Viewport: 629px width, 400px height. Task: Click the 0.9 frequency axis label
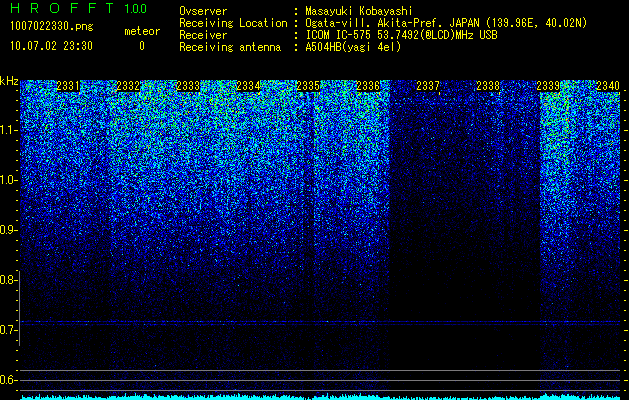8,230
